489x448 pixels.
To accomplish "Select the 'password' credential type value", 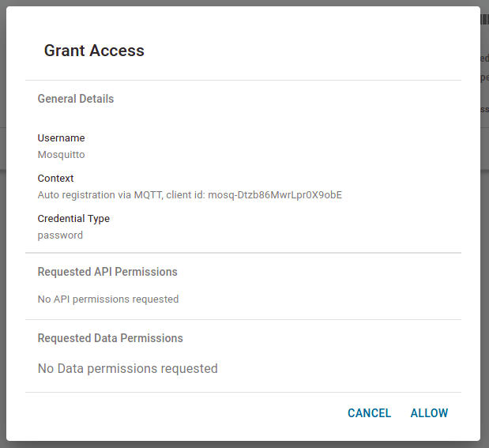I will 60,235.
